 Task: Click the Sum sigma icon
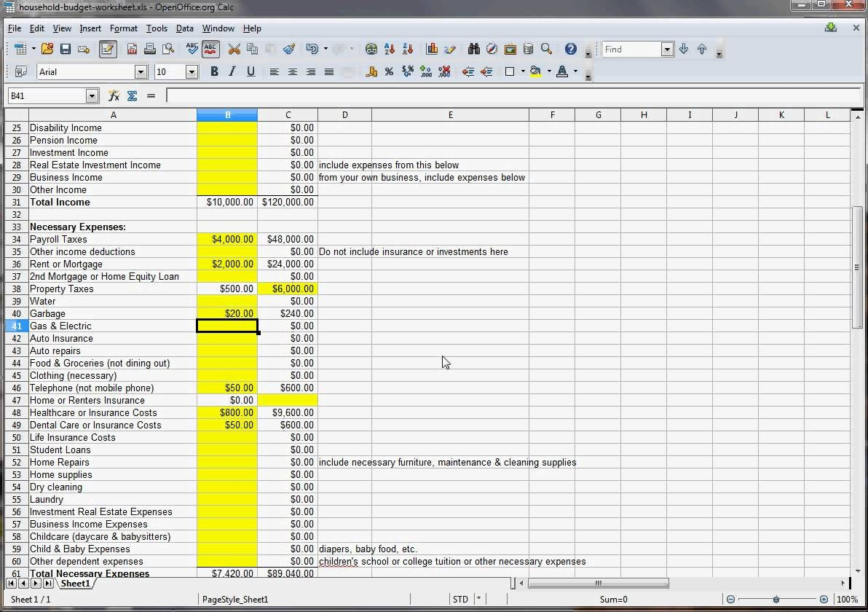point(132,95)
